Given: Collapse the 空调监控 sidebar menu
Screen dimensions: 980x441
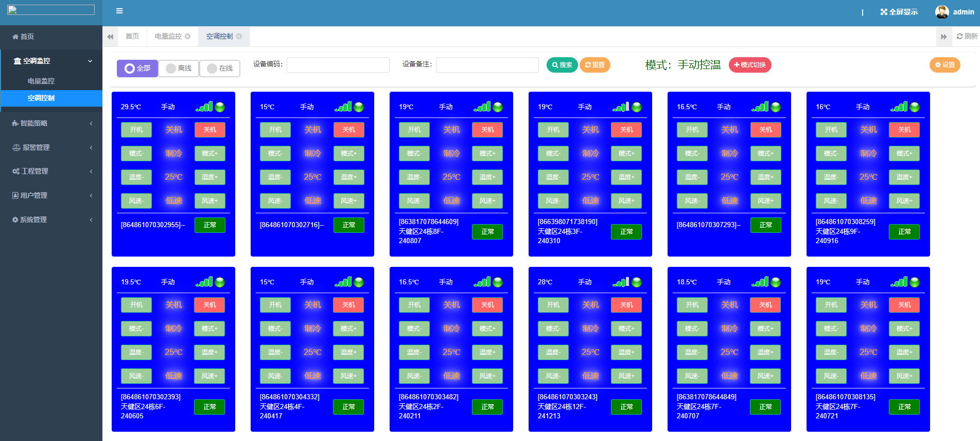Looking at the screenshot, I should point(51,61).
